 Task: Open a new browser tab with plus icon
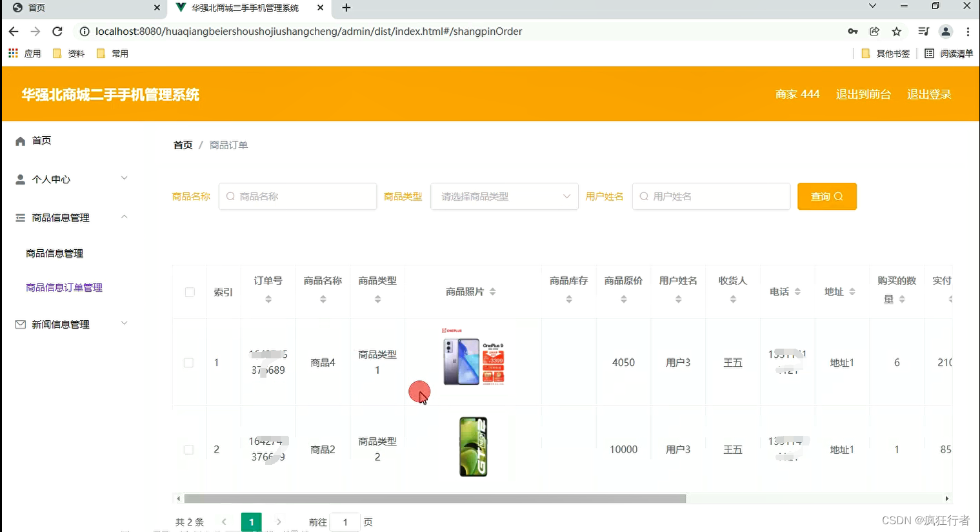[x=346, y=8]
